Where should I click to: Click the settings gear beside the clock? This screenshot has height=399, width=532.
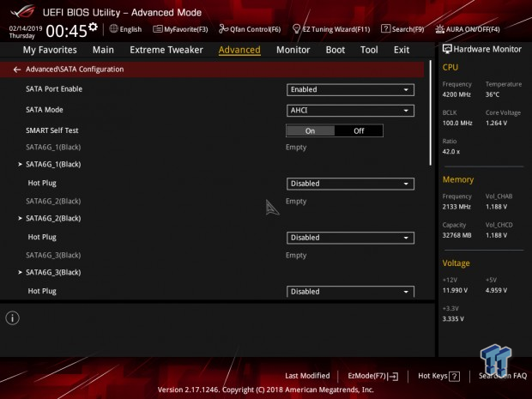(x=93, y=27)
